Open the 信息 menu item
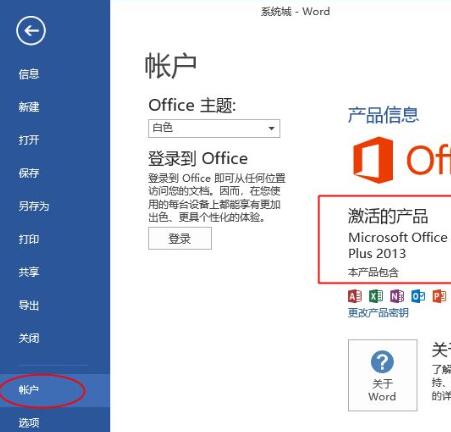The height and width of the screenshot is (432, 451). tap(29, 74)
